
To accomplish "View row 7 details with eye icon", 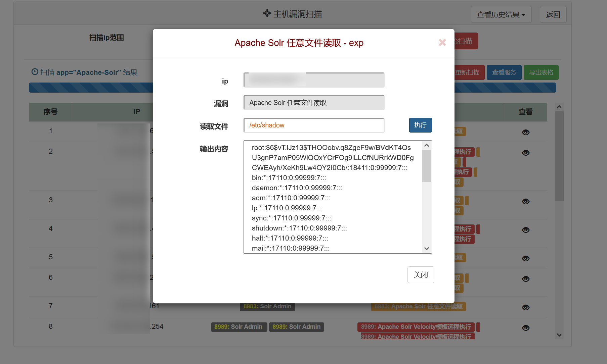I will coord(526,307).
